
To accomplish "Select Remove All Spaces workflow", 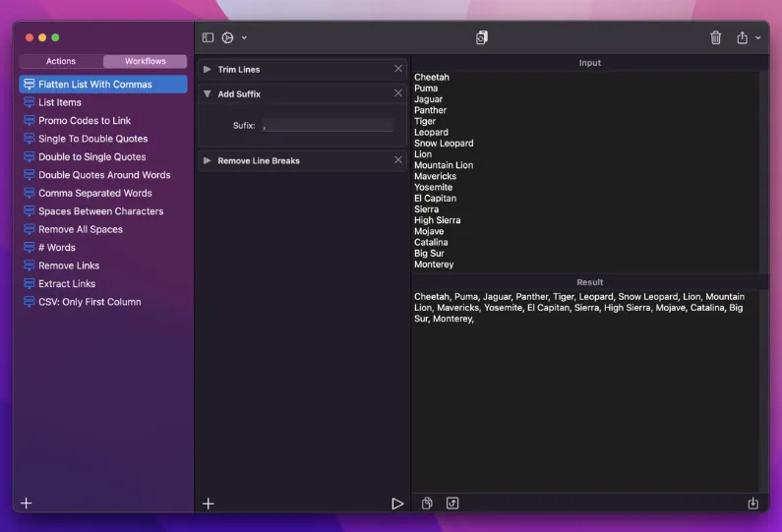I will [x=103, y=229].
